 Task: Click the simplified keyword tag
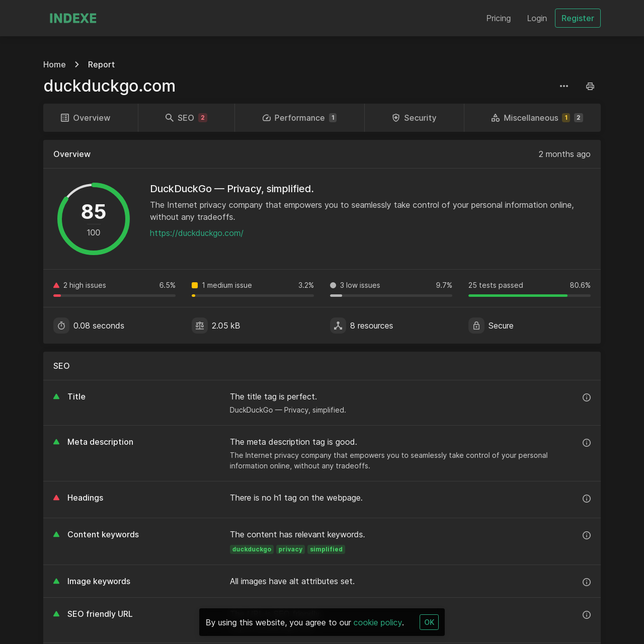point(326,549)
